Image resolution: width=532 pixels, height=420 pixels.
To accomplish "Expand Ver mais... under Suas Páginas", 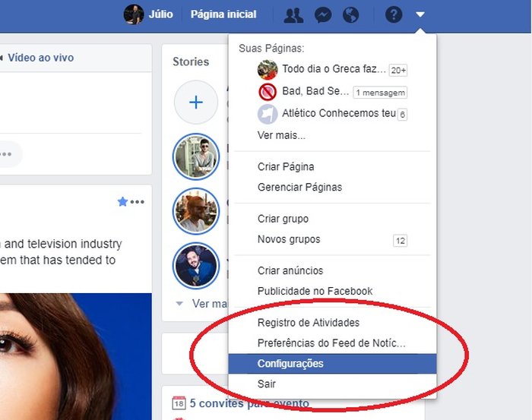I will click(281, 135).
